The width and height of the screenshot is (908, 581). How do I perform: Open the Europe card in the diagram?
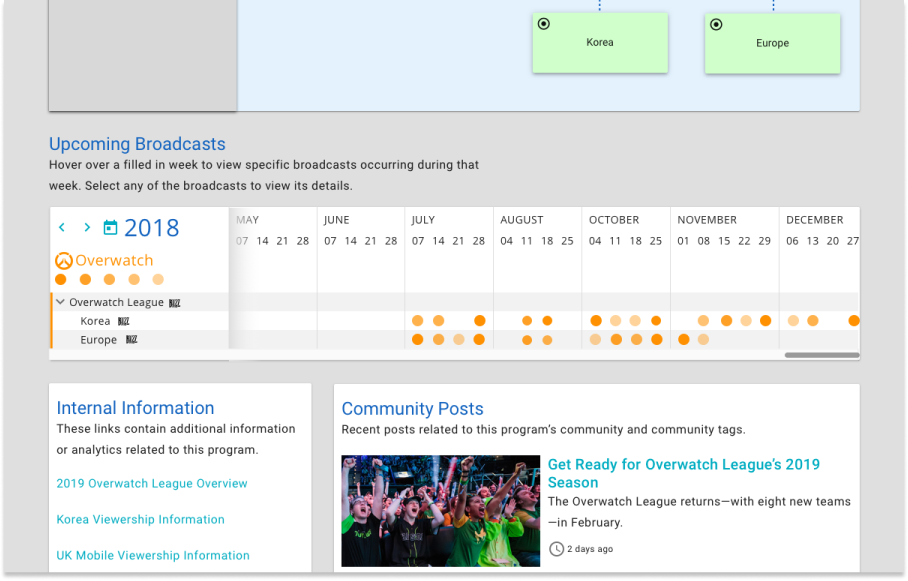click(x=772, y=43)
